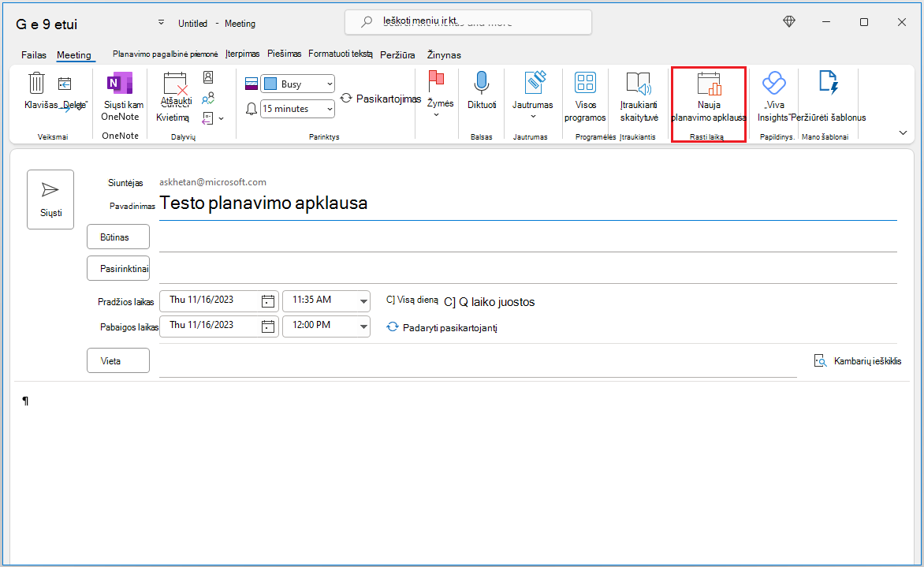Click the show-as striped status icon
Screen dimensions: 924x567
pyautogui.click(x=251, y=84)
